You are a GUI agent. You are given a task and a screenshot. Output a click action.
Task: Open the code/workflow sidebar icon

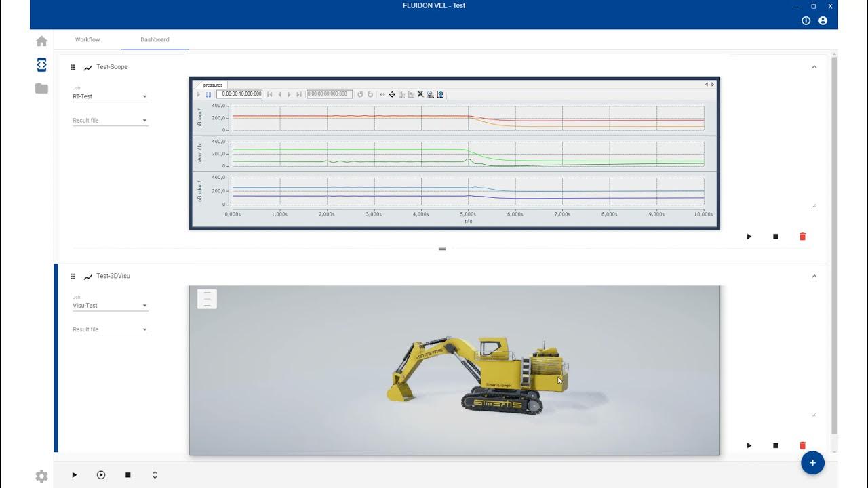pyautogui.click(x=41, y=65)
